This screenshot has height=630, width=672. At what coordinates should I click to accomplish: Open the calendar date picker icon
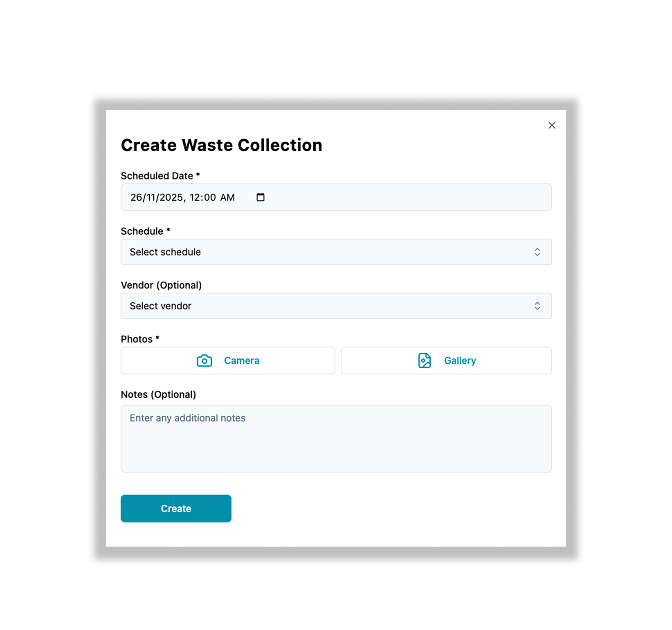[261, 197]
